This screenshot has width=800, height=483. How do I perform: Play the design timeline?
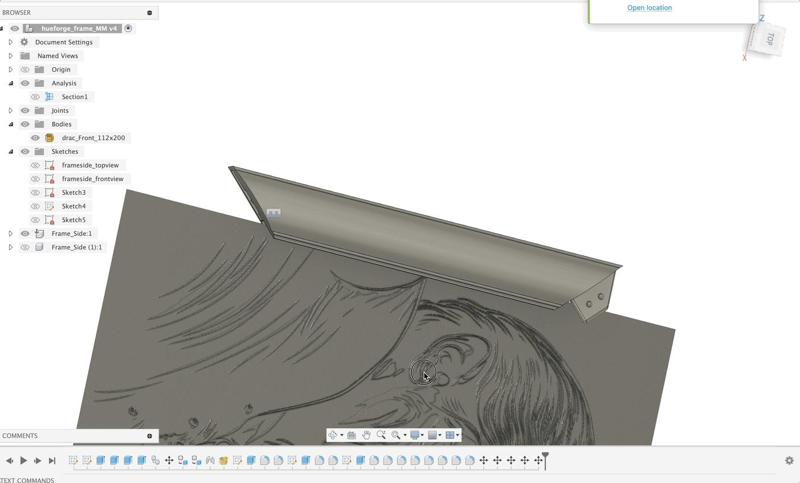23,461
